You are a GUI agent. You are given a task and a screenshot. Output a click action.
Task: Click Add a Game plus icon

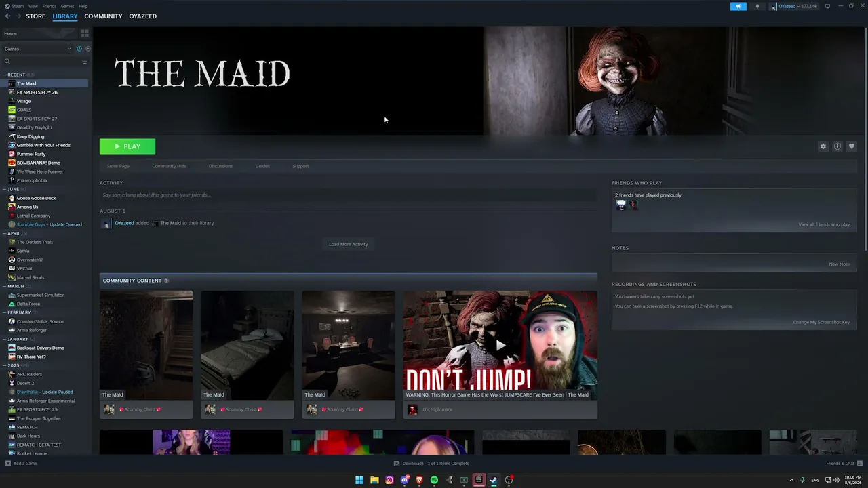point(8,464)
